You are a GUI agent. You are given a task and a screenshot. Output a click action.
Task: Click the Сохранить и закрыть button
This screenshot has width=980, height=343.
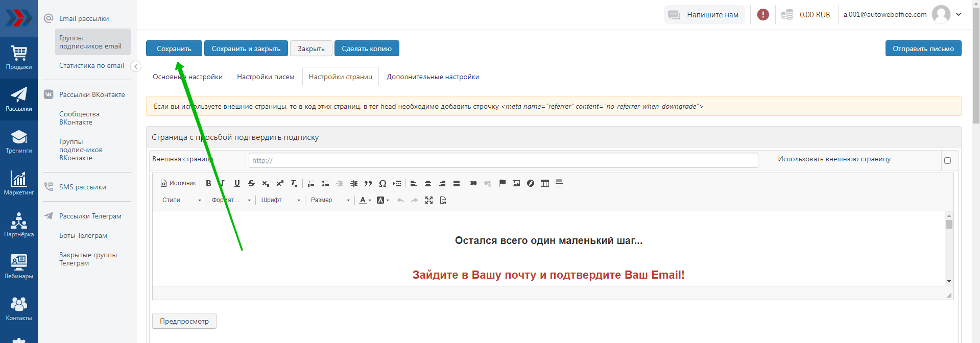click(246, 48)
